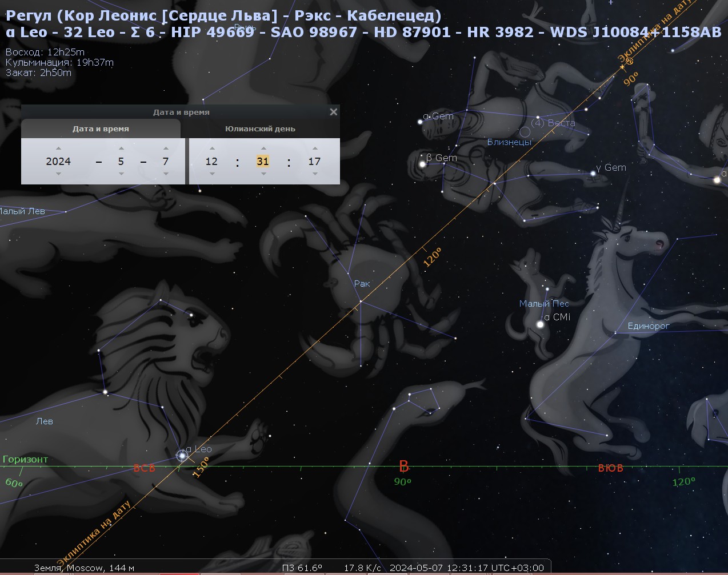728x575 pixels.
Task: Click the day field showing 7
Action: click(166, 162)
